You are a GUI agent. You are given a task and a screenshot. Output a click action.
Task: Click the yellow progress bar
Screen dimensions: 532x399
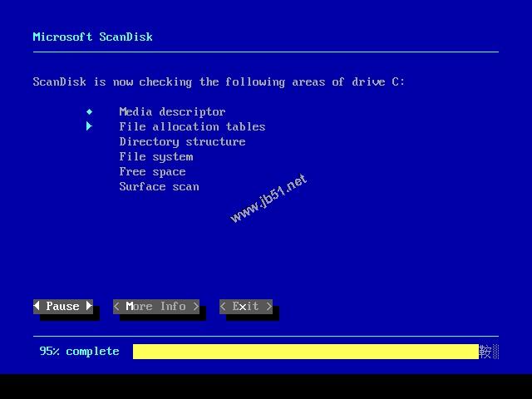pos(305,352)
